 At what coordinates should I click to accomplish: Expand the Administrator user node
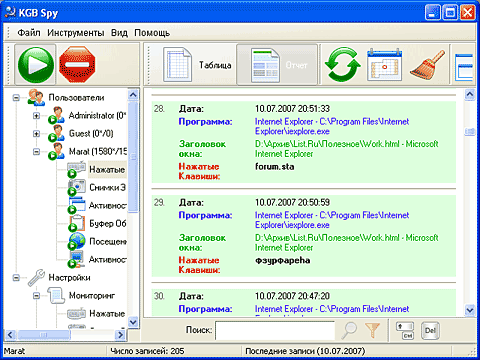point(36,116)
